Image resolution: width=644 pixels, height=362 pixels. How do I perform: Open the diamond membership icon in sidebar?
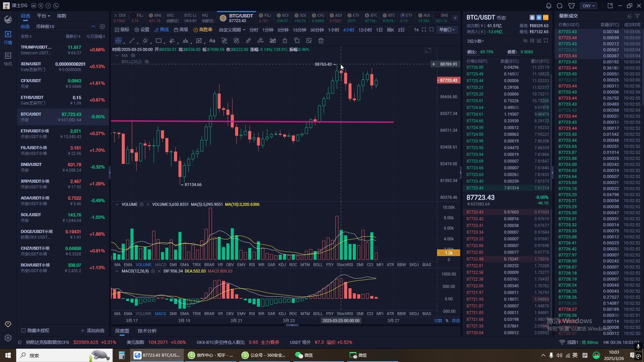(8, 324)
